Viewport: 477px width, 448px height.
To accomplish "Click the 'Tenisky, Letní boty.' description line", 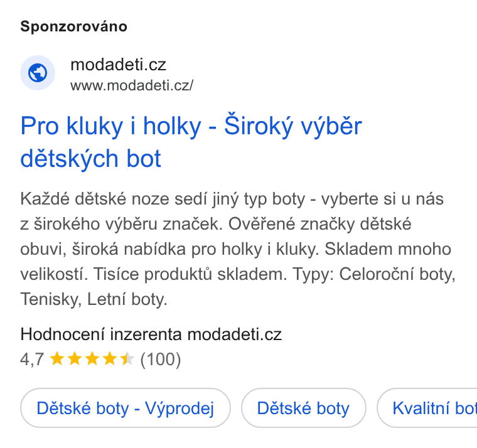I will coord(94,299).
